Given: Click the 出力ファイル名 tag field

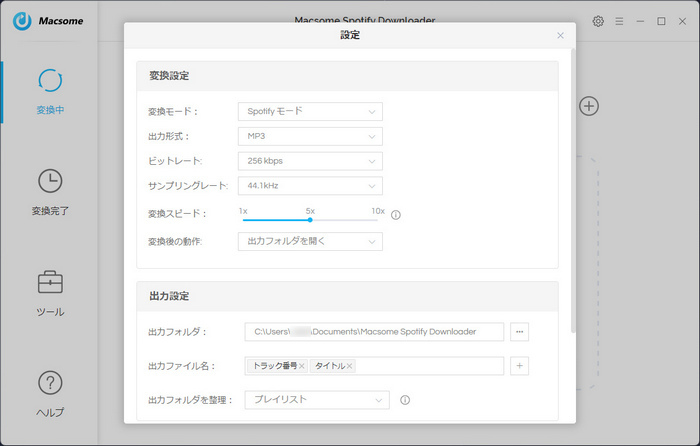Looking at the screenshot, I should 374,366.
